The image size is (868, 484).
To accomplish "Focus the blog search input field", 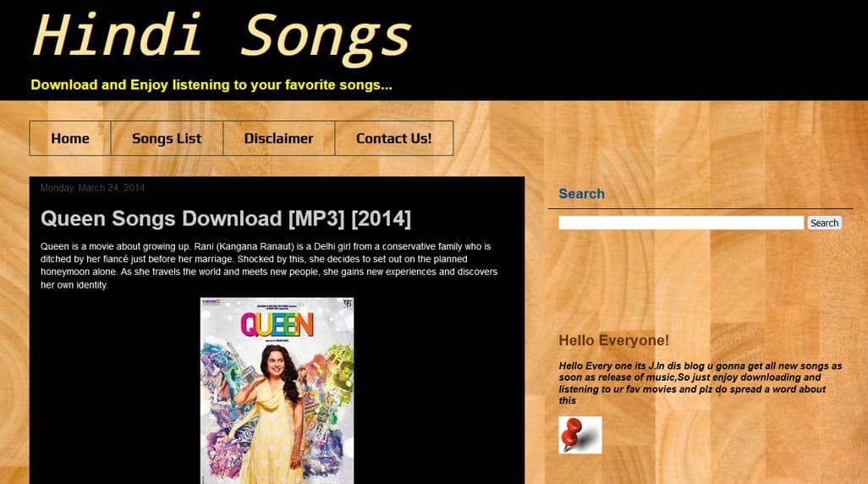I will [x=681, y=223].
